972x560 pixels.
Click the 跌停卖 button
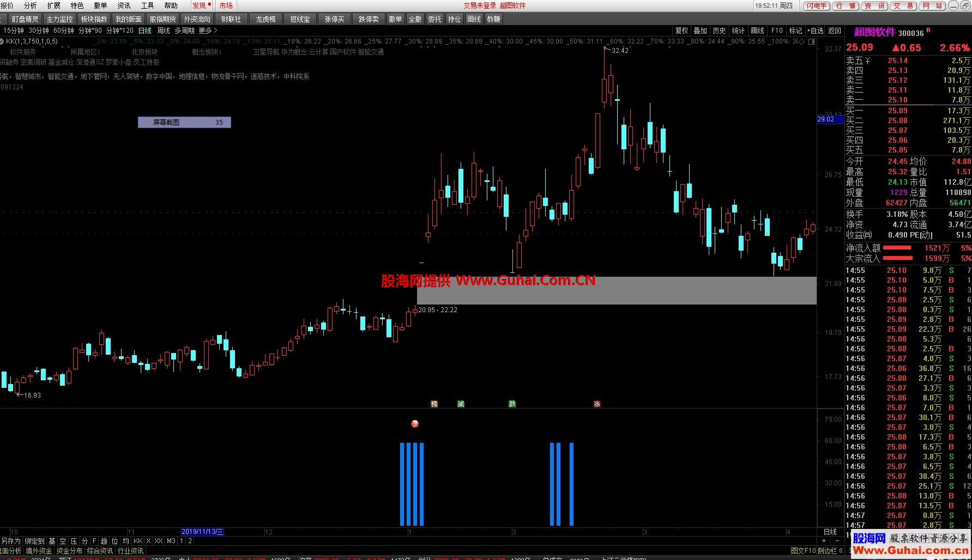[x=369, y=19]
